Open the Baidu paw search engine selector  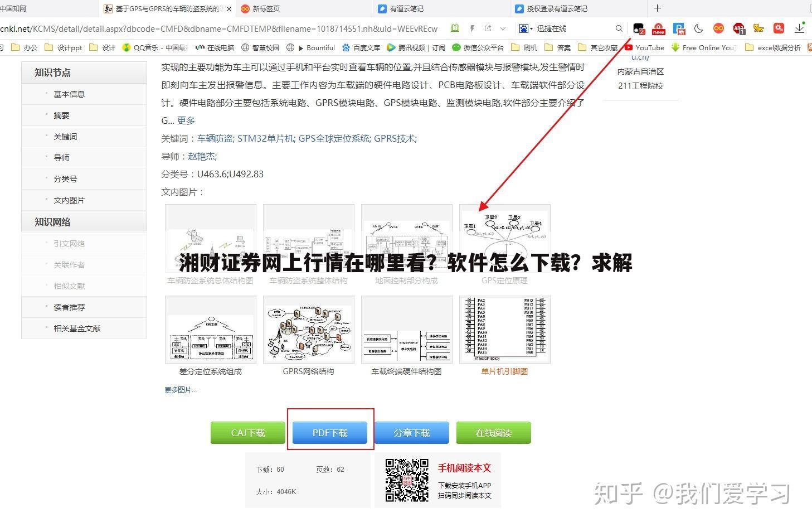pyautogui.click(x=526, y=28)
